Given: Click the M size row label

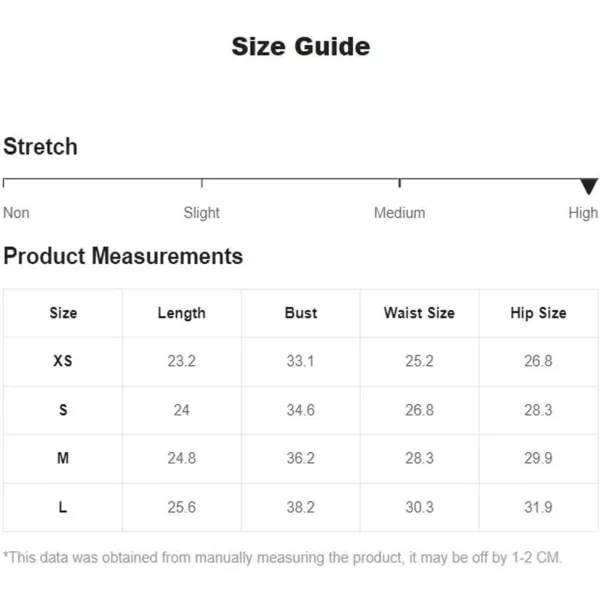Looking at the screenshot, I should [x=63, y=458].
